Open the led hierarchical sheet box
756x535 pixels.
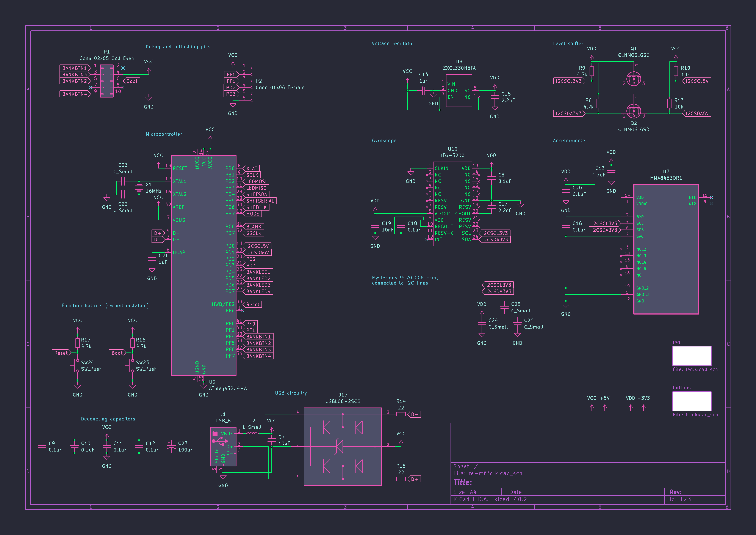pos(692,356)
